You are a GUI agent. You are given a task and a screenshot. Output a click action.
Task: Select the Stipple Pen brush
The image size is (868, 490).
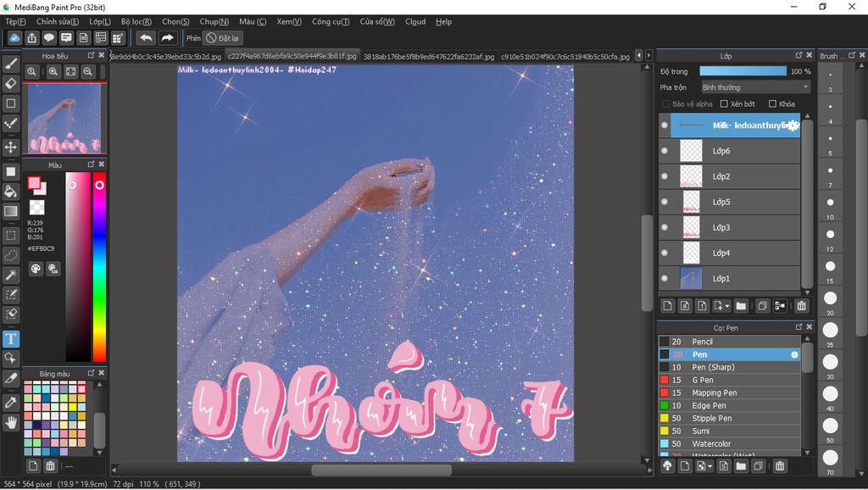tap(730, 418)
